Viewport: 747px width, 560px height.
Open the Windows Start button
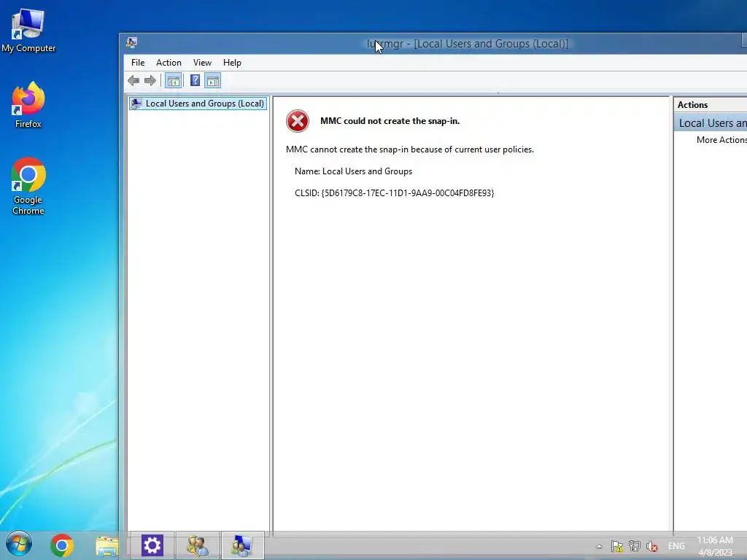pyautogui.click(x=19, y=543)
